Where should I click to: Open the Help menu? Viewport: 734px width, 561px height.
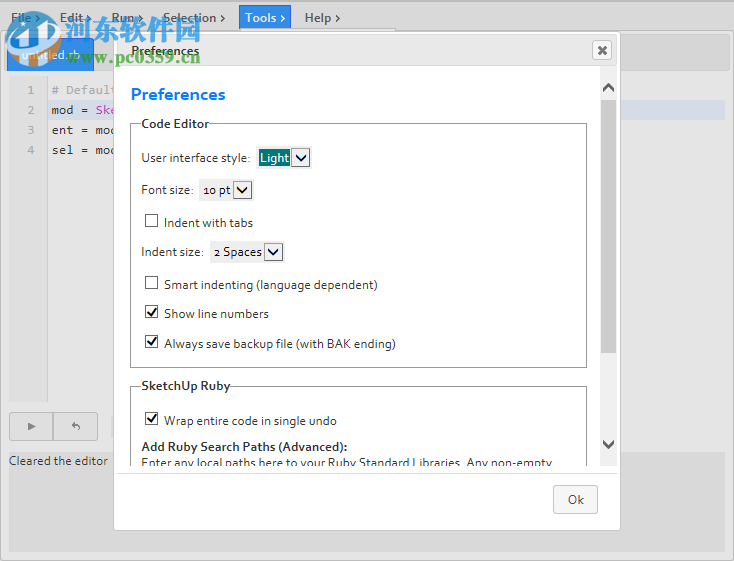322,18
